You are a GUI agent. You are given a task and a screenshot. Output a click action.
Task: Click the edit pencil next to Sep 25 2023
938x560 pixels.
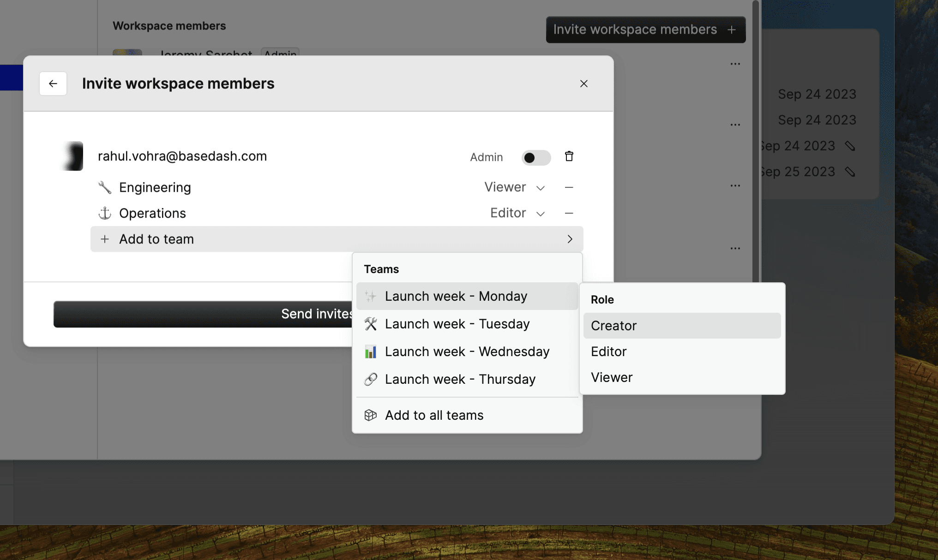[850, 172]
